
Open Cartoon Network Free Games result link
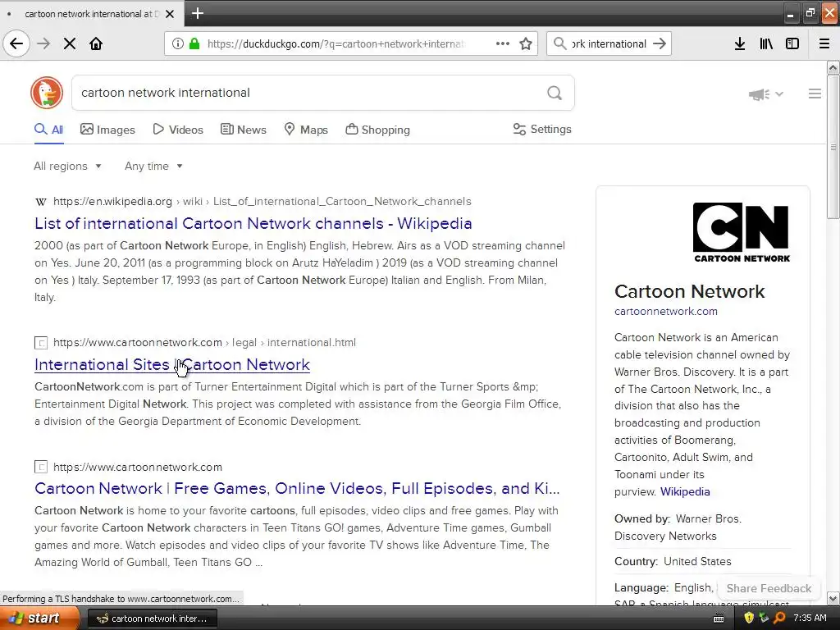coord(297,489)
